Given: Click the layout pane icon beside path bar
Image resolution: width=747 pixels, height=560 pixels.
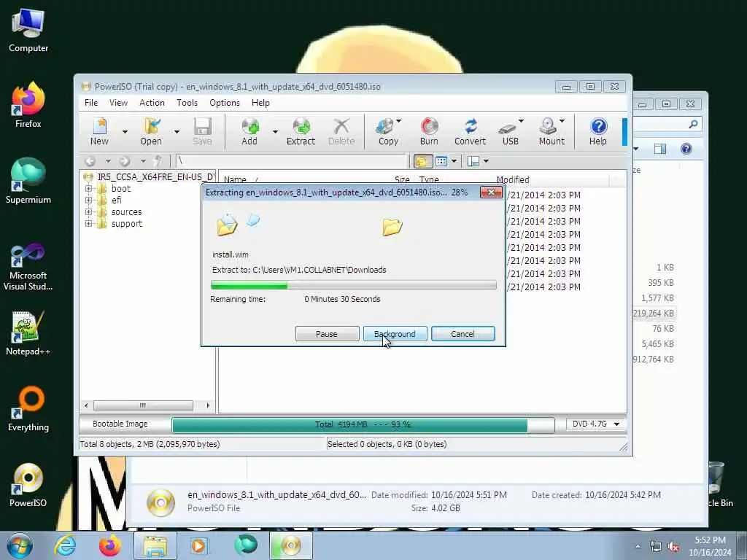Looking at the screenshot, I should pos(473,161).
